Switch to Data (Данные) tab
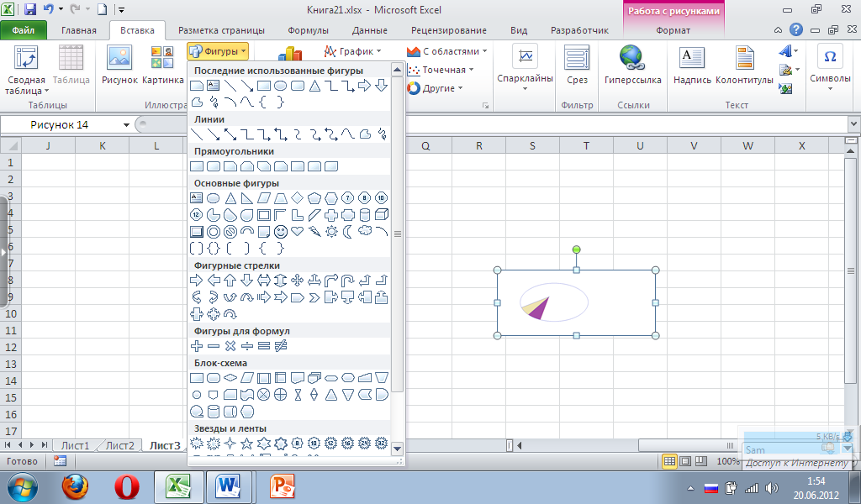The image size is (861, 504). (370, 30)
